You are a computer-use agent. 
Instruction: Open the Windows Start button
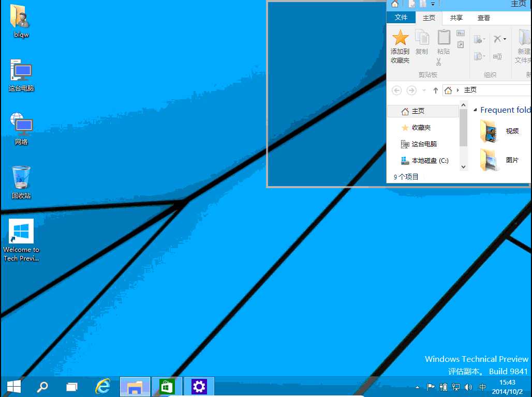(14, 387)
